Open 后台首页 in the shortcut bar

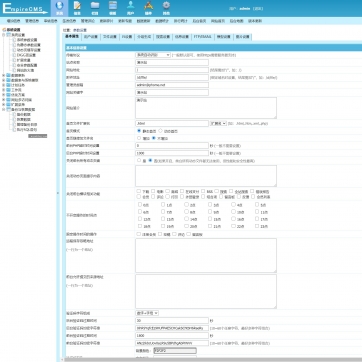click(x=199, y=21)
